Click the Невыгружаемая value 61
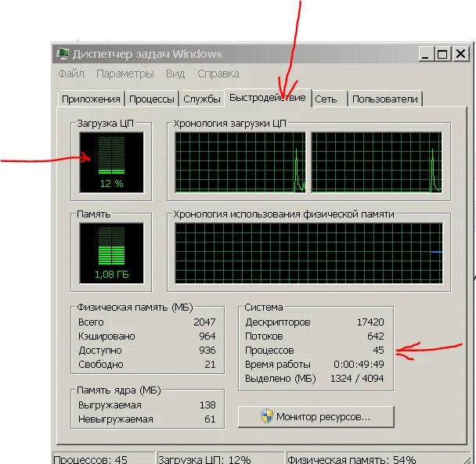The height and width of the screenshot is (464, 476). click(210, 419)
